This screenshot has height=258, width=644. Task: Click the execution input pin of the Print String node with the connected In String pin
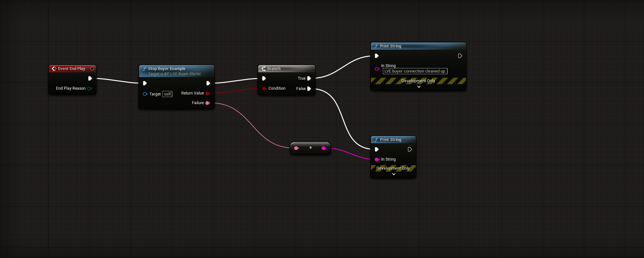(x=377, y=149)
